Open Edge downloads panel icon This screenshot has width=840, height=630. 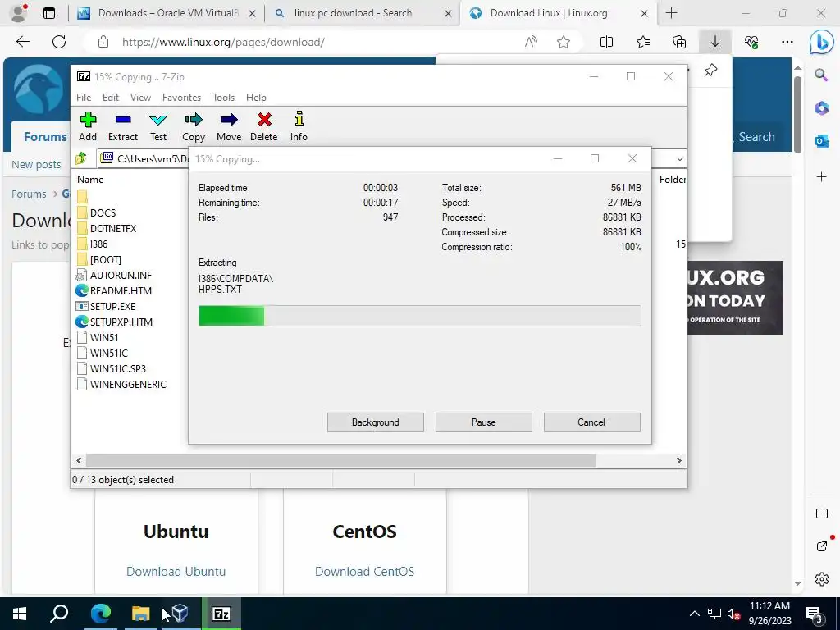(x=715, y=42)
